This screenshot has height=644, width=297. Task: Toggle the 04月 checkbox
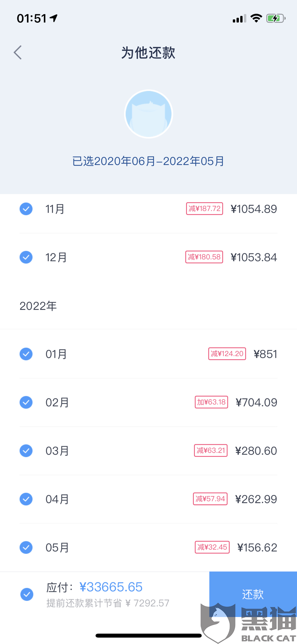coord(26,499)
